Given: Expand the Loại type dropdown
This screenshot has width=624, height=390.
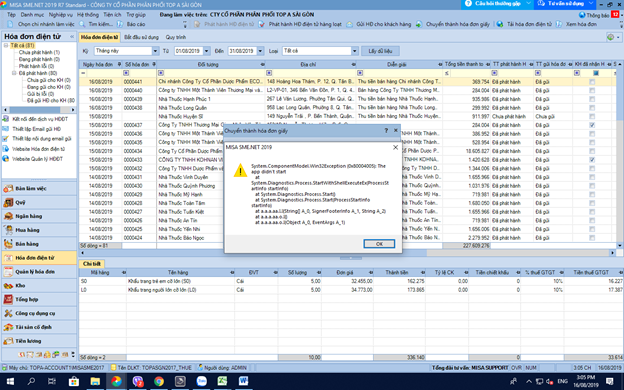Looking at the screenshot, I should 354,51.
